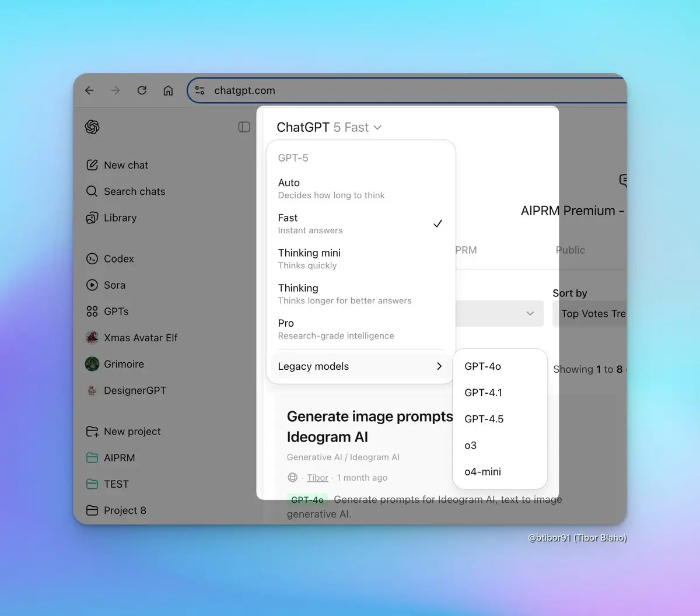
Task: Open the browser home page icon
Action: pos(168,90)
